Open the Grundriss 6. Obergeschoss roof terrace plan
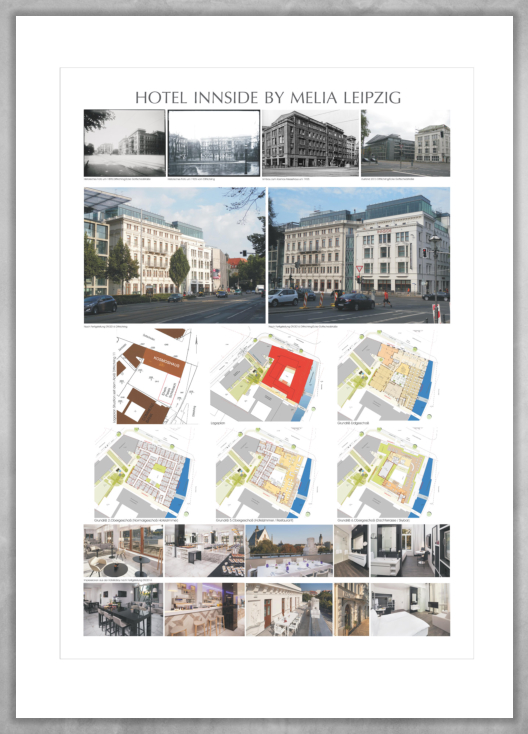528x734 pixels. point(386,473)
